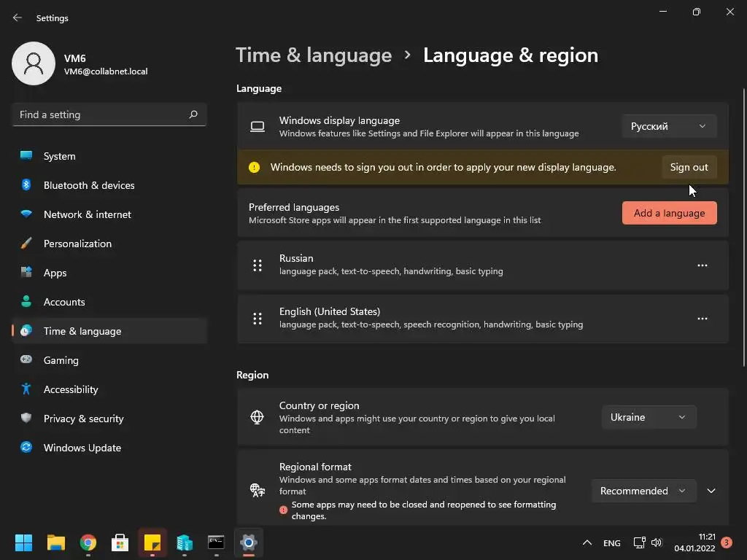The height and width of the screenshot is (560, 747).
Task: Open Accessibility category
Action: point(109,389)
